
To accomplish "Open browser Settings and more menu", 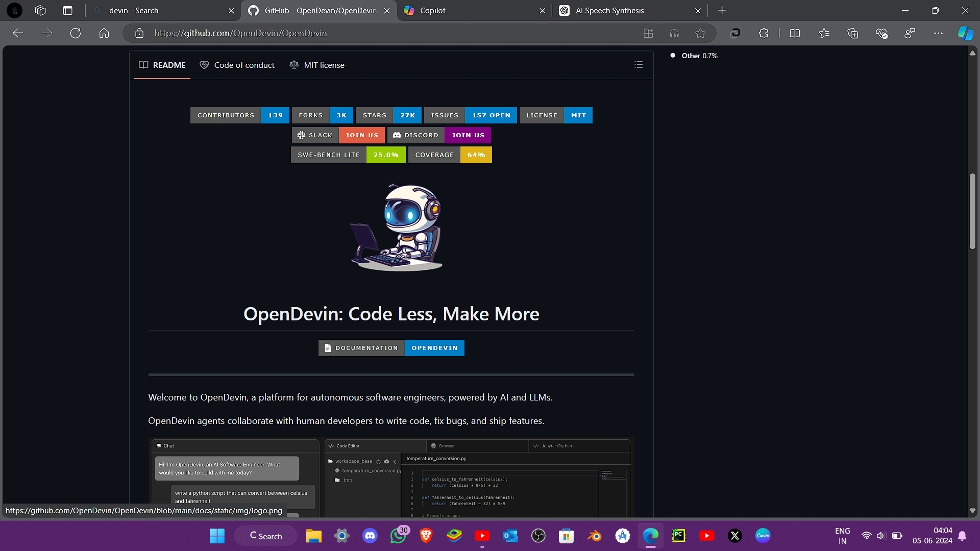I will point(938,33).
